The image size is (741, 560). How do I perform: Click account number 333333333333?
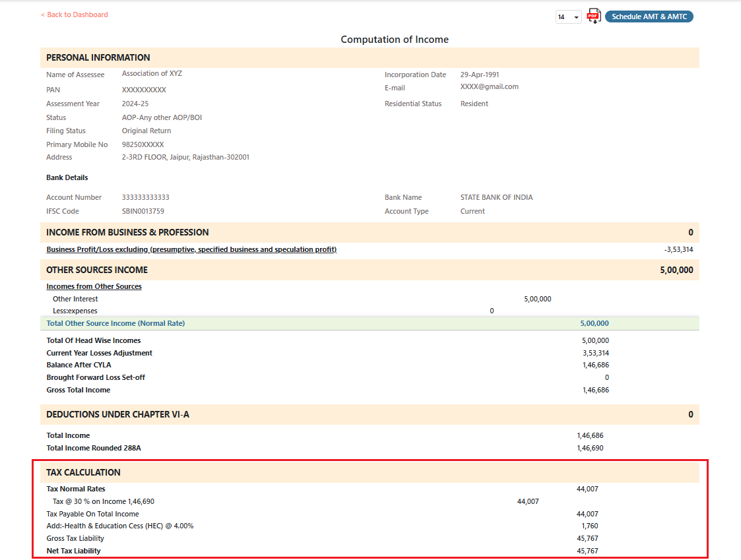pyautogui.click(x=146, y=197)
